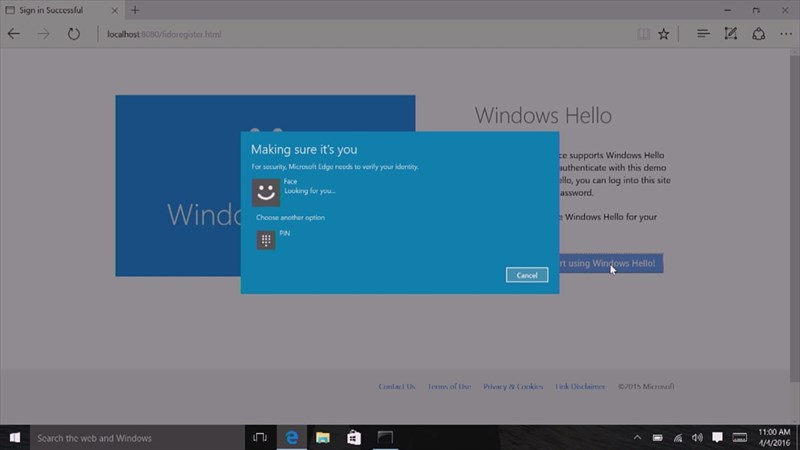Image resolution: width=800 pixels, height=450 pixels.
Task: Open a new tab with plus button
Action: point(135,10)
